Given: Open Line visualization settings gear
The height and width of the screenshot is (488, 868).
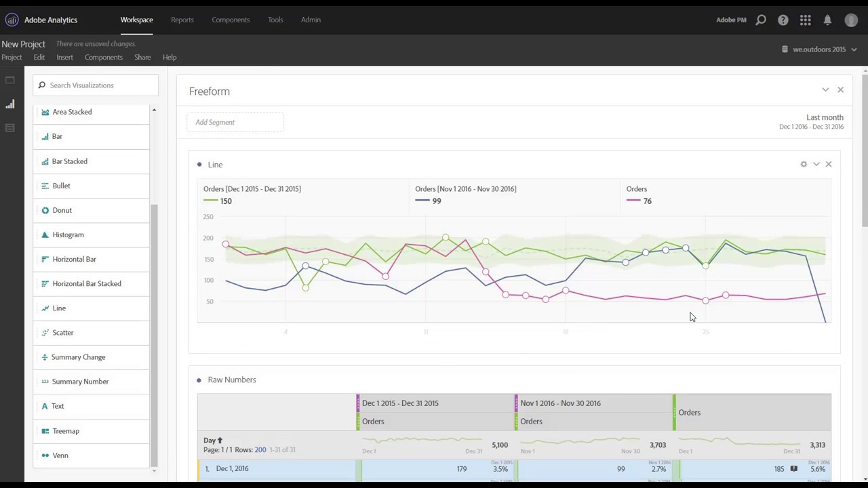Looking at the screenshot, I should [x=804, y=164].
